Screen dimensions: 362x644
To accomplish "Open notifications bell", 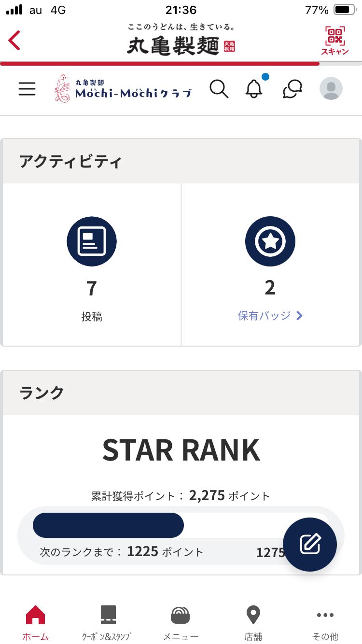I will [x=254, y=89].
